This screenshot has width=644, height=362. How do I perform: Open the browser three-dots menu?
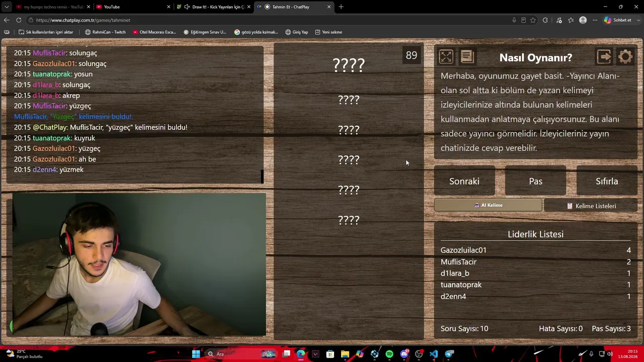595,20
